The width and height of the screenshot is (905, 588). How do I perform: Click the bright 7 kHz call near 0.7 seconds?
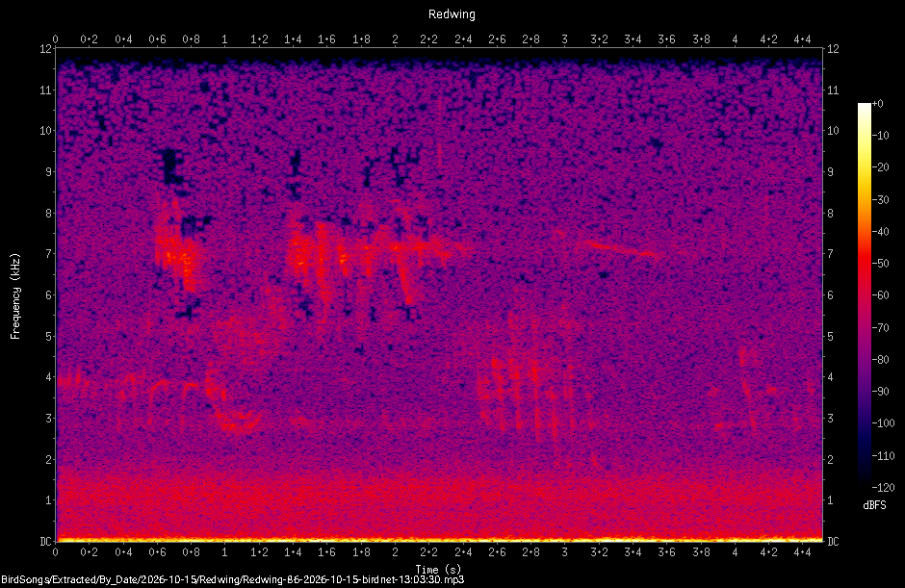(176, 248)
